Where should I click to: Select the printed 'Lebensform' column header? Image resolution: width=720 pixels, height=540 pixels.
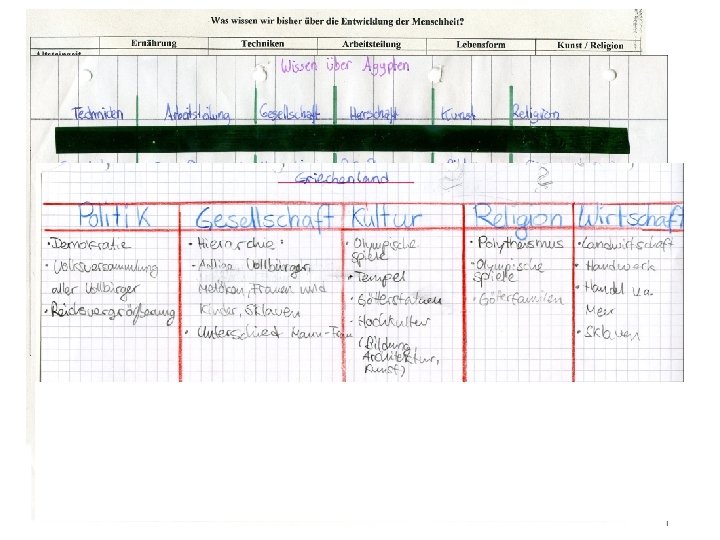click(x=481, y=45)
